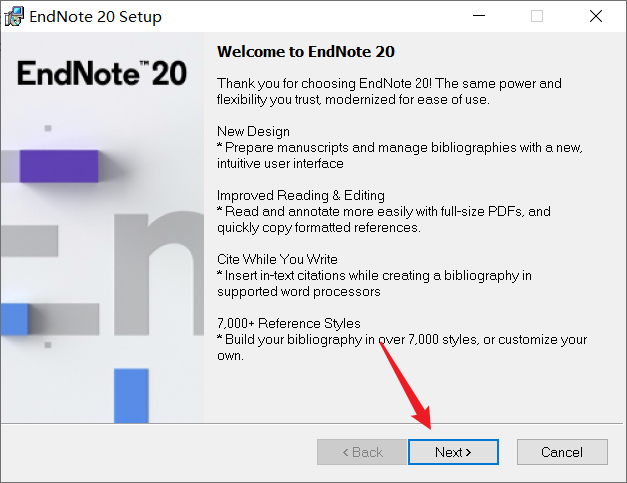The image size is (627, 483).
Task: Click the EndNote 20 logo in banner
Action: tap(102, 73)
